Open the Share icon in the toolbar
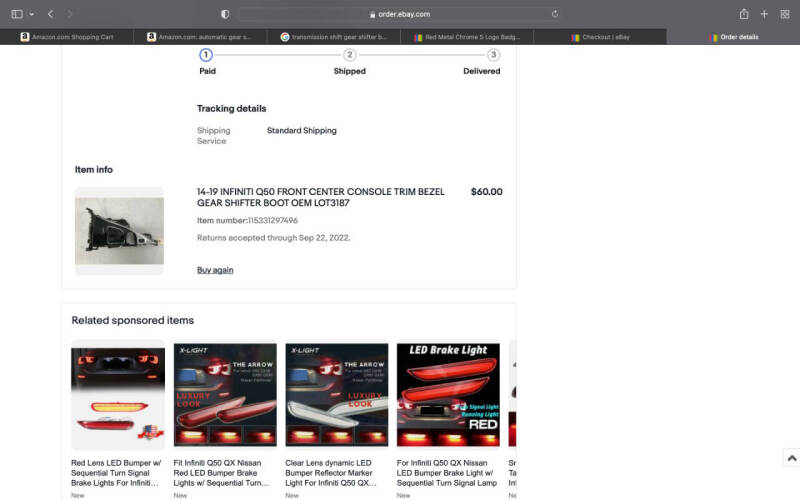 click(744, 14)
